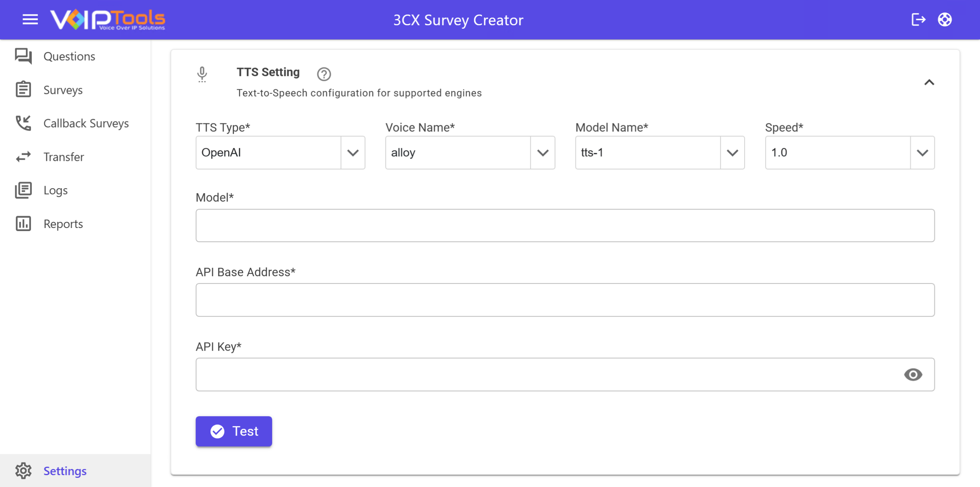Show the API Key with eye toggle
This screenshot has height=487, width=980.
click(913, 375)
